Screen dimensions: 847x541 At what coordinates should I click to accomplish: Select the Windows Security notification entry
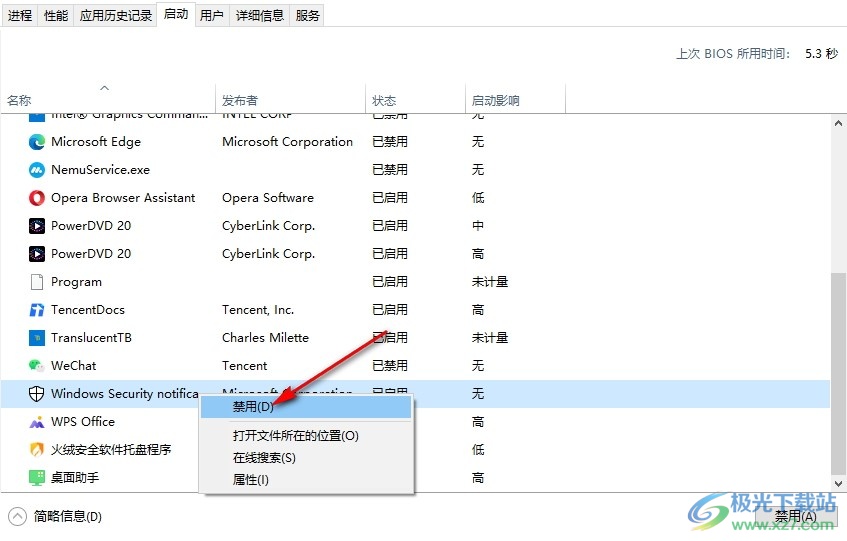coord(125,394)
